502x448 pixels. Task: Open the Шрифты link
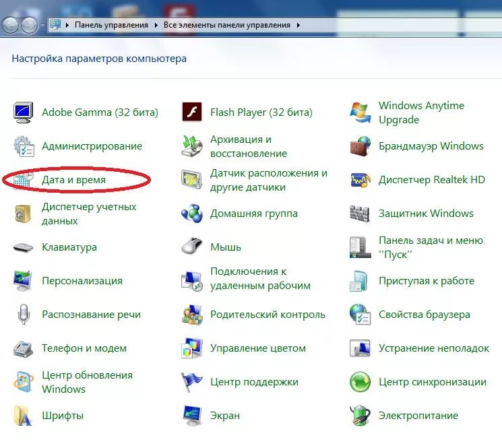click(x=63, y=416)
